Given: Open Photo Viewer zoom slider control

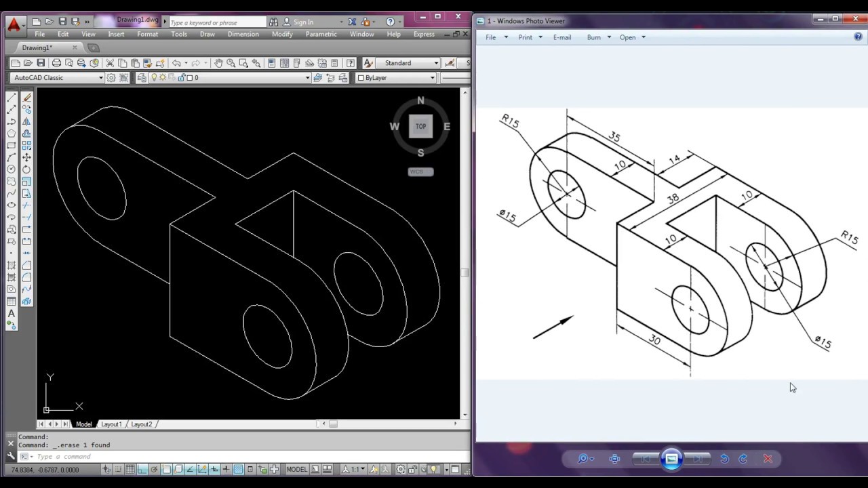Looking at the screenshot, I should point(586,459).
